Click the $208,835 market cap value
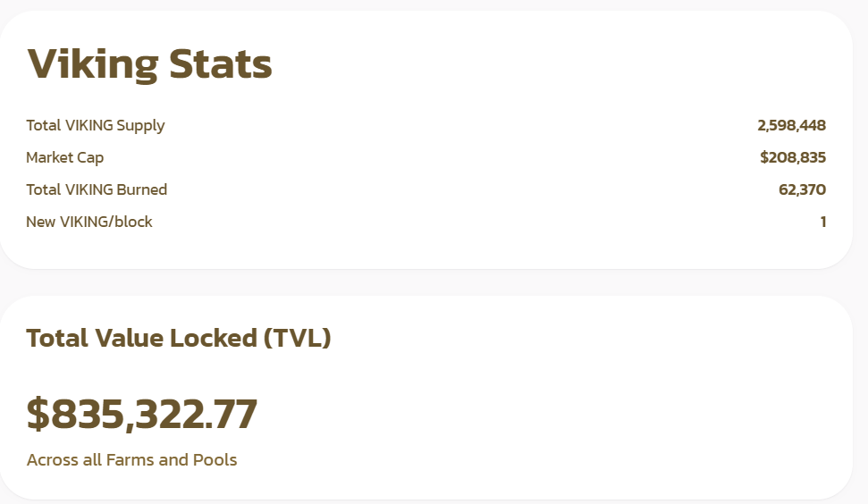868x504 pixels. coord(793,157)
